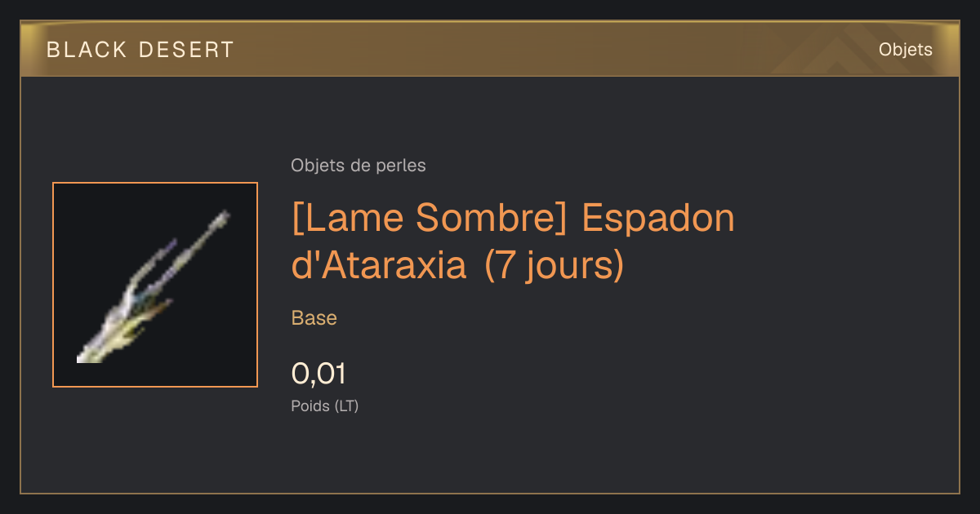Click the sword's blade tip in image
Viewport: 980px width, 514px height.
point(222,218)
